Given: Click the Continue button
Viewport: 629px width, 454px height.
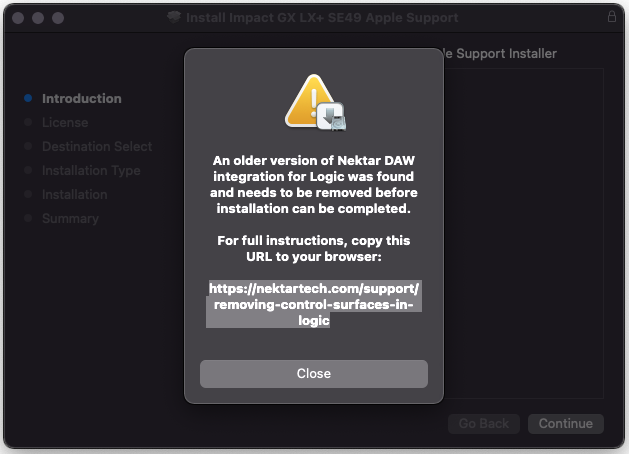Looking at the screenshot, I should point(566,424).
